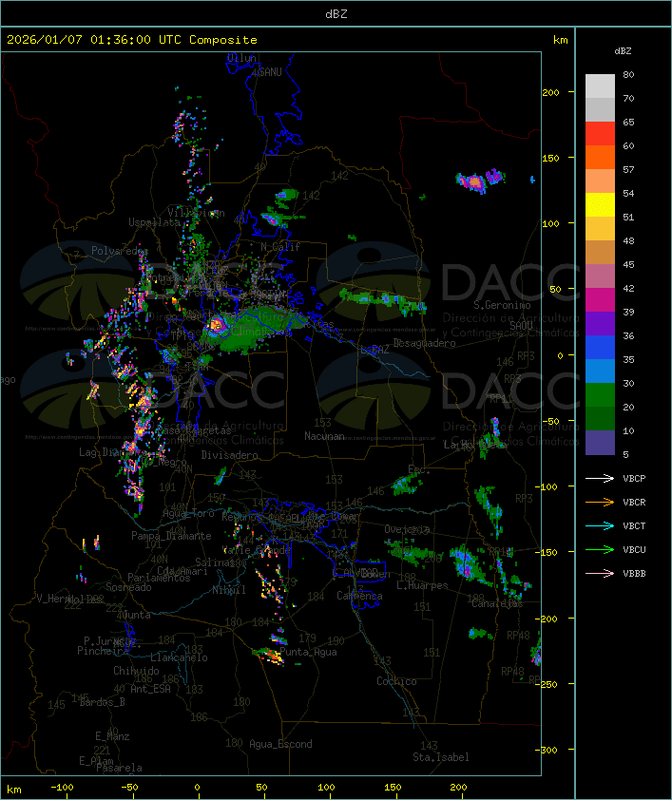
Task: Select the gold 48-51 dBZ swatch
Action: point(600,229)
